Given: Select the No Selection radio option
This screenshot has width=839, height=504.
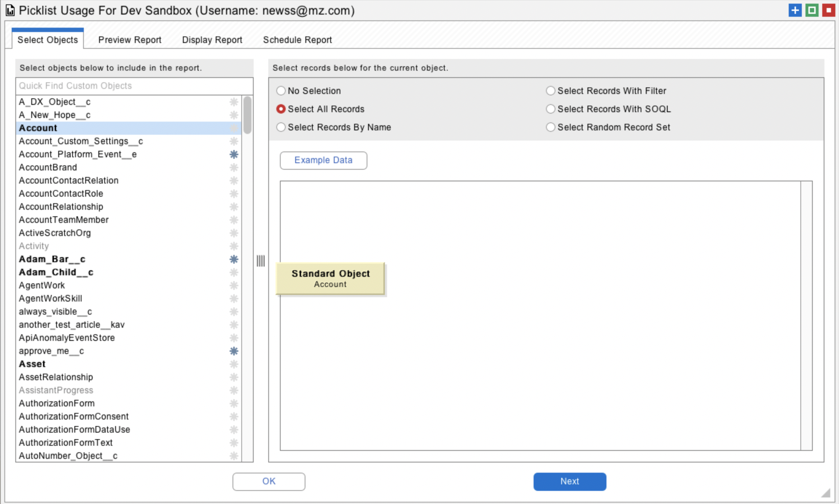Looking at the screenshot, I should click(281, 91).
